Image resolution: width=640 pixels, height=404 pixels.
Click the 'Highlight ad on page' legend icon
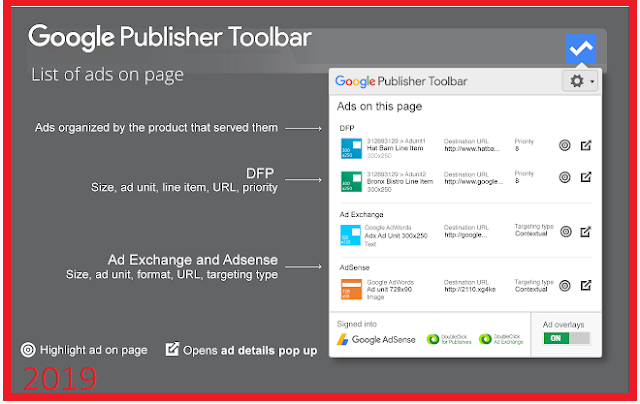click(x=28, y=350)
